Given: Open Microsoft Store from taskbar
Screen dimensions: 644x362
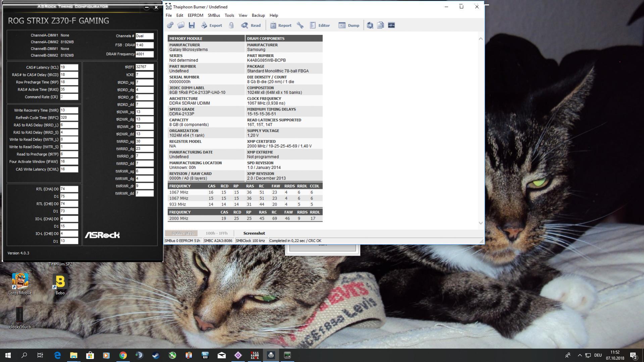Looking at the screenshot, I should click(90, 355).
